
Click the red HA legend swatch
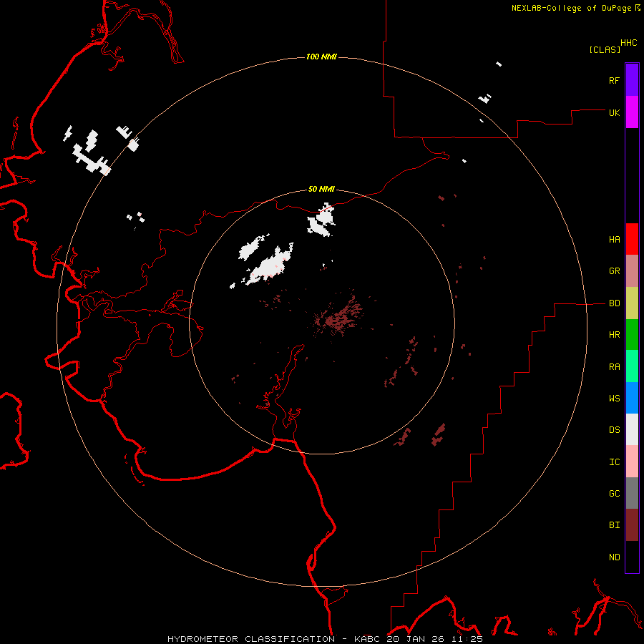click(x=632, y=239)
